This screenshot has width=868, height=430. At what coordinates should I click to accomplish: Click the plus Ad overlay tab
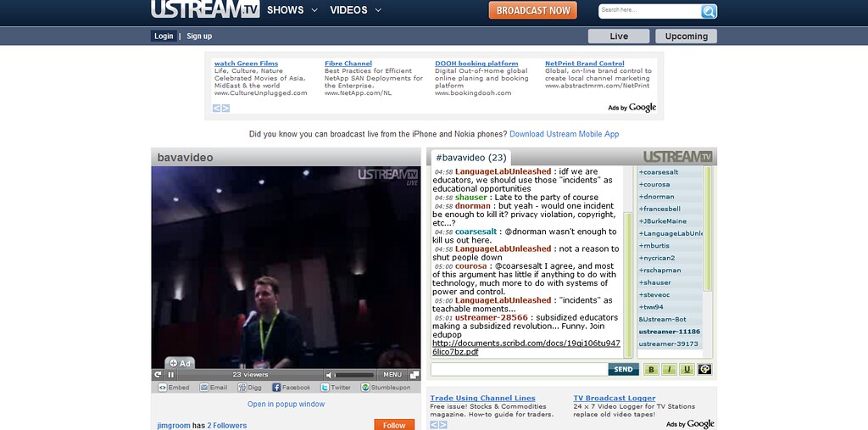tap(180, 364)
